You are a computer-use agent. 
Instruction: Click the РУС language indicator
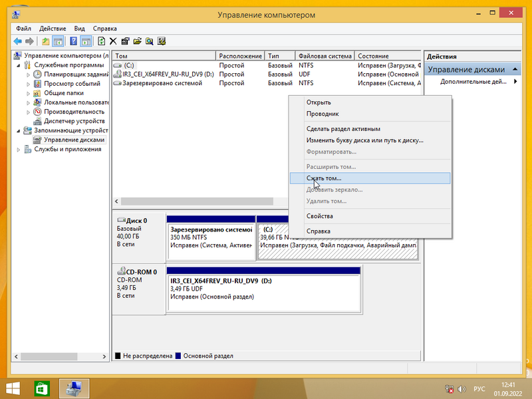click(479, 389)
